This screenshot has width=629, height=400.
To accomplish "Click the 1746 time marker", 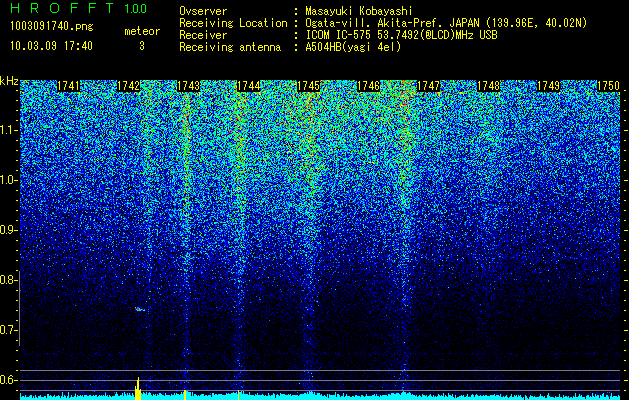I will (x=368, y=86).
